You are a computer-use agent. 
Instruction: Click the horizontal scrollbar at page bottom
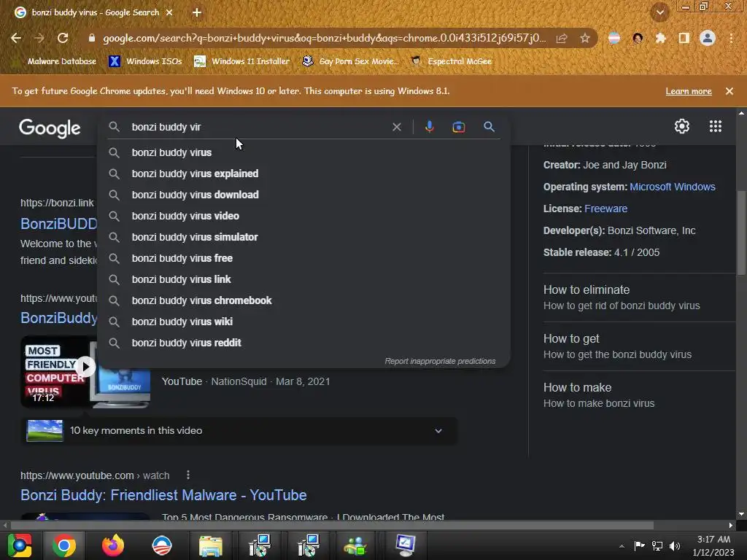332,525
